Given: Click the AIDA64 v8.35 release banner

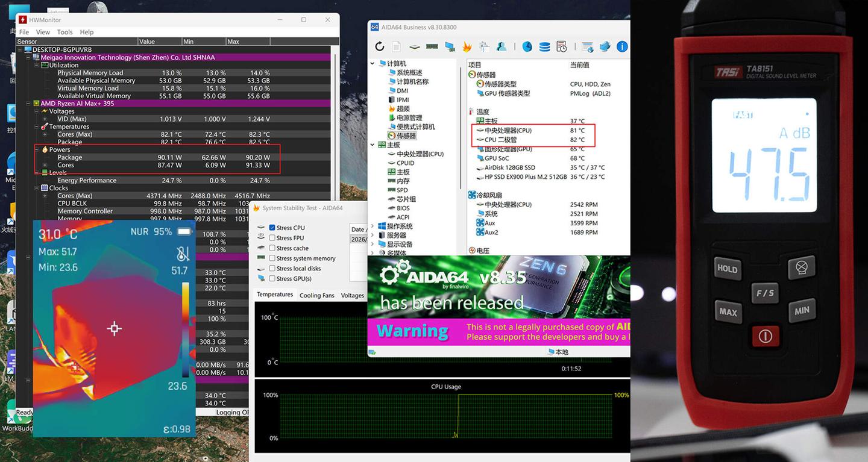Looking at the screenshot, I should (499, 287).
